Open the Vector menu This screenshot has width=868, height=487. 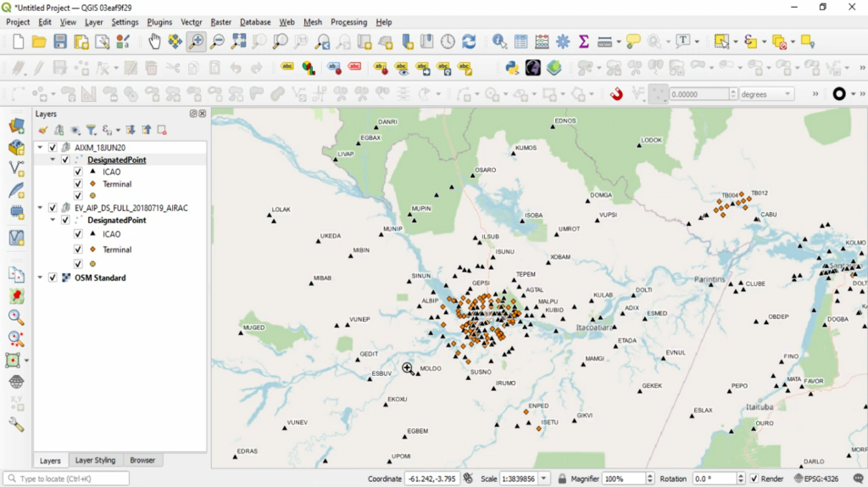pos(191,22)
